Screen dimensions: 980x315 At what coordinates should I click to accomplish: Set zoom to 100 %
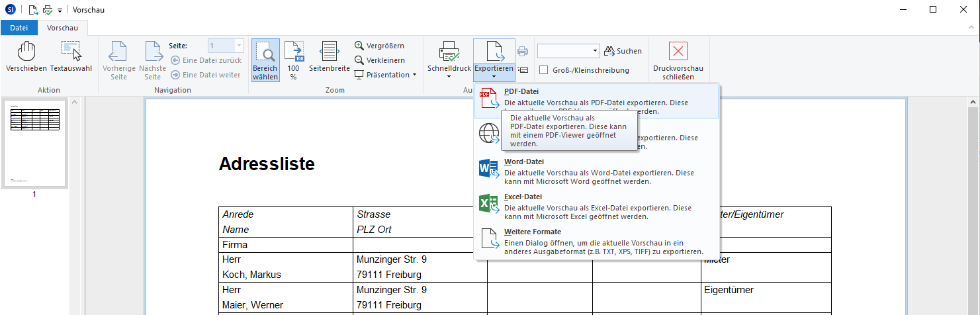tap(293, 60)
